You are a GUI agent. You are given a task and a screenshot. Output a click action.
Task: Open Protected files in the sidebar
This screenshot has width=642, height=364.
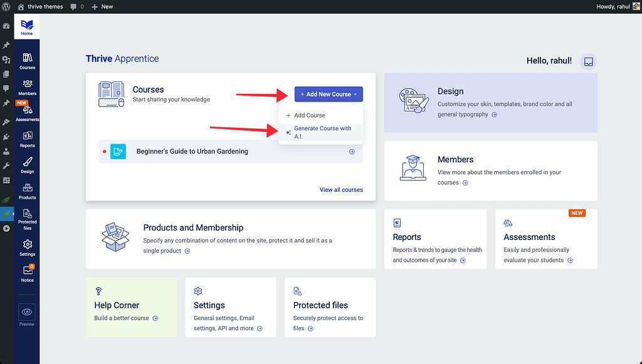tap(27, 219)
